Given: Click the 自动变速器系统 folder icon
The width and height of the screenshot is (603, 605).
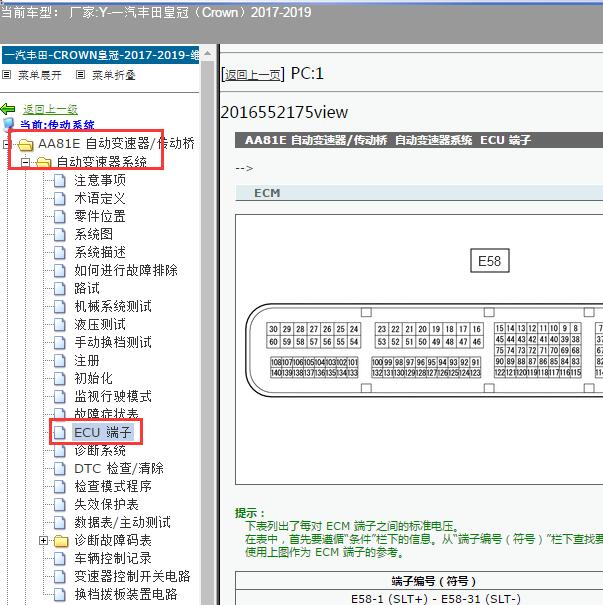Looking at the screenshot, I should [44, 162].
